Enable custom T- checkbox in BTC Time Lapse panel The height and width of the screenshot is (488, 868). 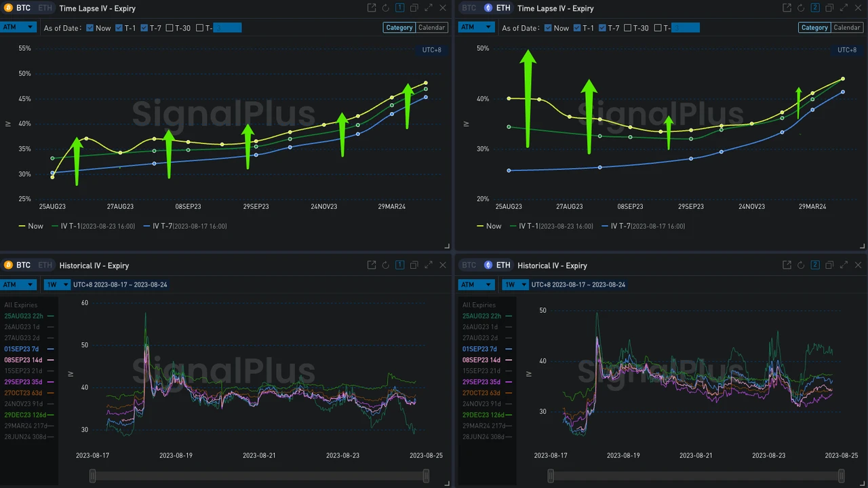click(199, 28)
